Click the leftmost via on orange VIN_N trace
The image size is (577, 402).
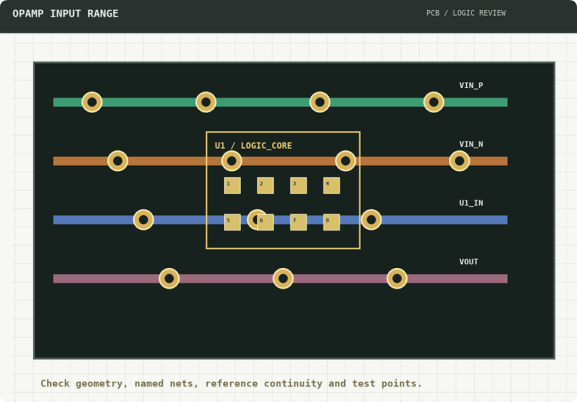tap(118, 161)
